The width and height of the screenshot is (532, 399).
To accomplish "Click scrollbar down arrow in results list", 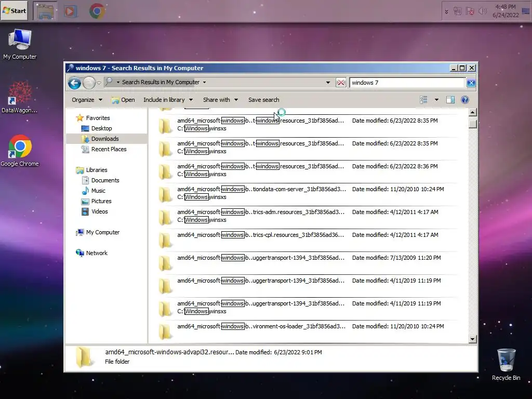I will [473, 339].
